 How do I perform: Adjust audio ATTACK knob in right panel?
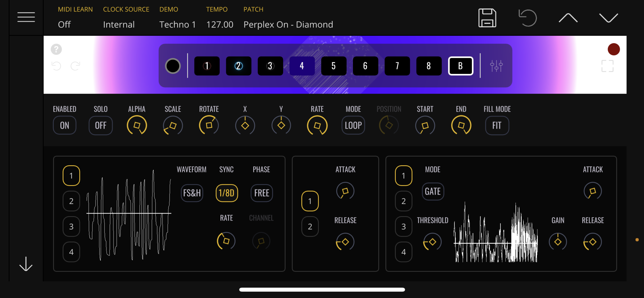pos(592,191)
